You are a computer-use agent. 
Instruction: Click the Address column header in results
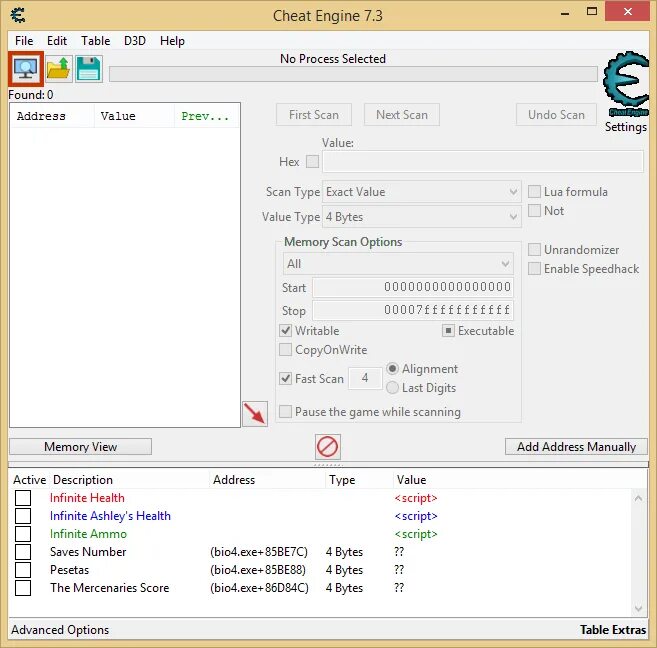click(52, 116)
